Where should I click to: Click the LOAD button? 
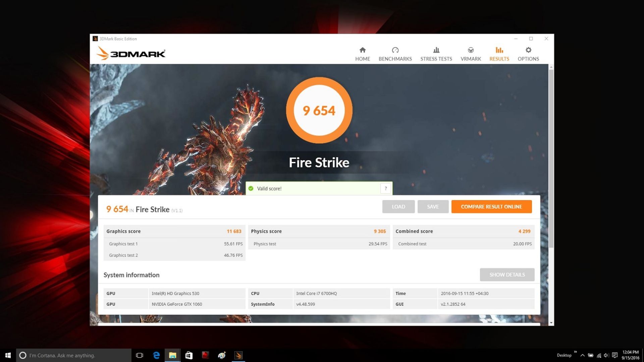pyautogui.click(x=398, y=207)
